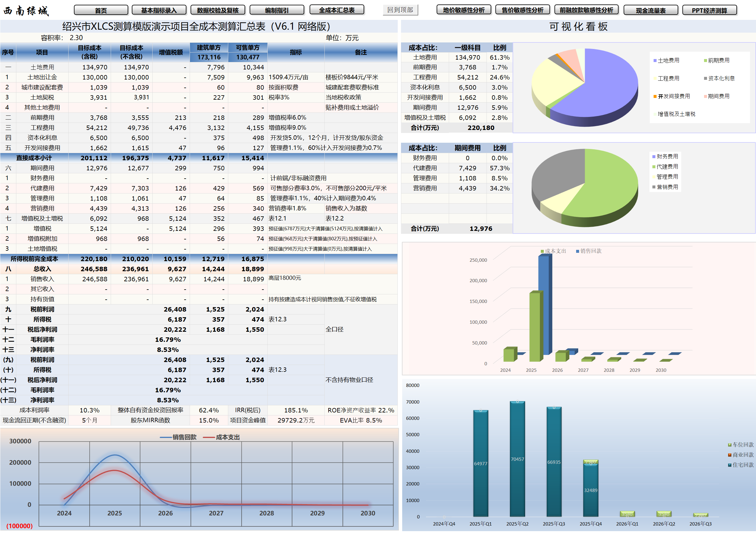
Task: Select the 前期费用 legend swatch
Action: coord(705,61)
